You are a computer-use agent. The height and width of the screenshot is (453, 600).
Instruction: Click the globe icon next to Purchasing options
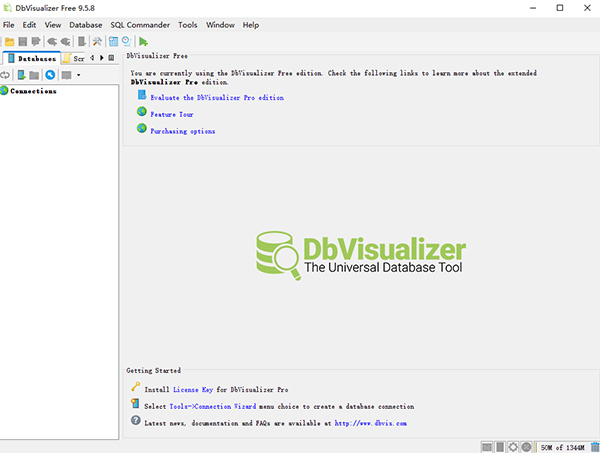142,128
